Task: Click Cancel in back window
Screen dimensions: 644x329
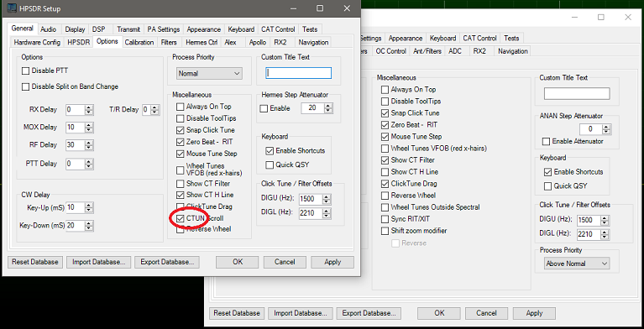Action: click(x=486, y=313)
